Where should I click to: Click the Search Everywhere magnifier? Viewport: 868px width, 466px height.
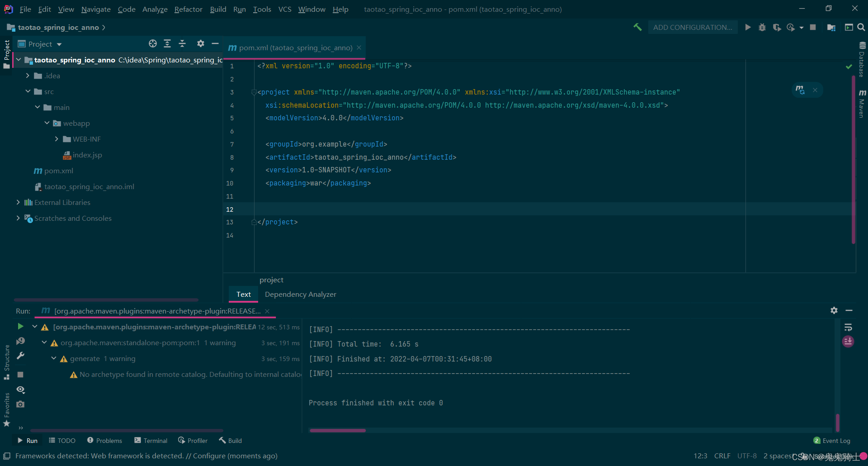pos(861,27)
